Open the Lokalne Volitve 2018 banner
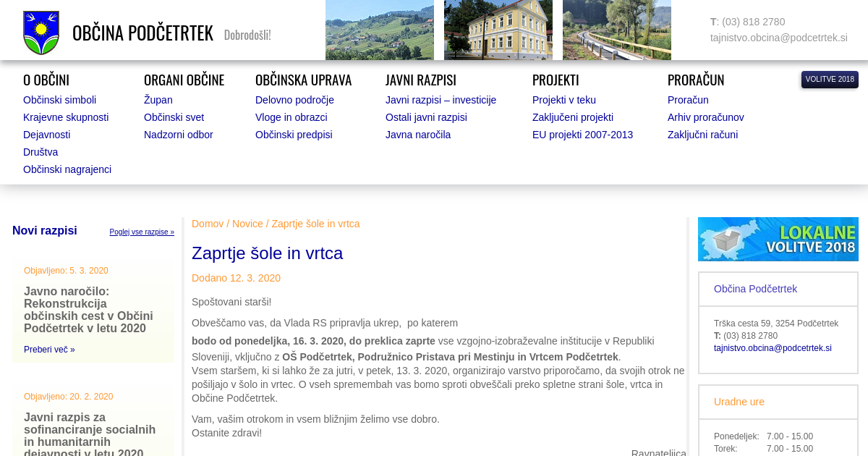Screen dimensions: 868x456 click(778, 239)
